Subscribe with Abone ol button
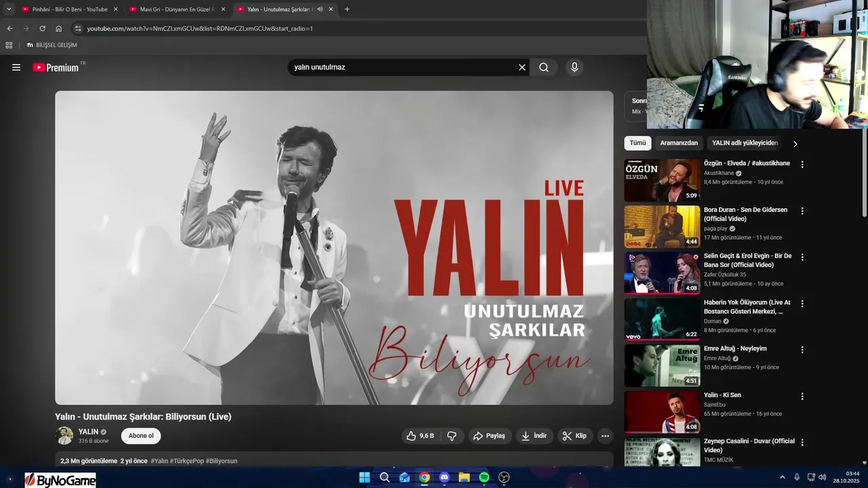 click(x=141, y=436)
